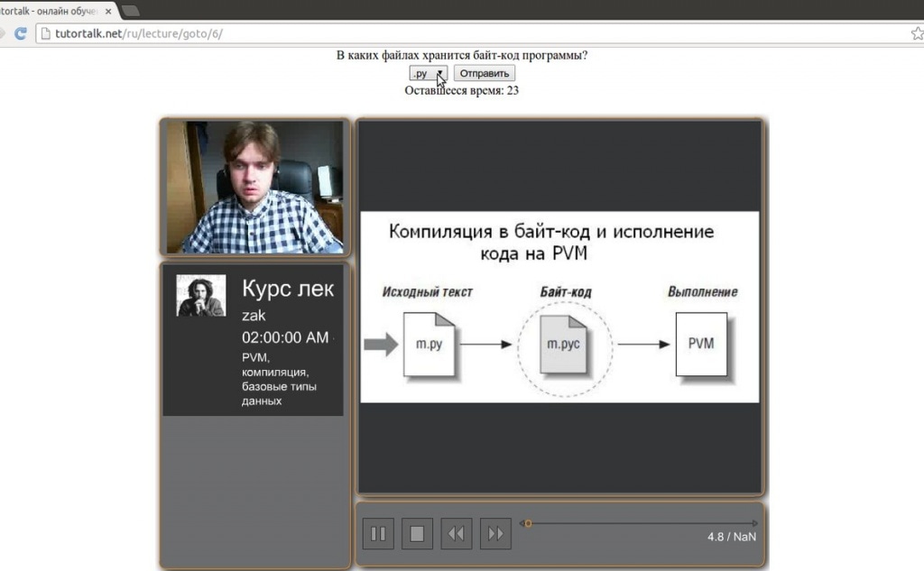Click zak's avatar picture
The image size is (924, 571).
coord(200,293)
